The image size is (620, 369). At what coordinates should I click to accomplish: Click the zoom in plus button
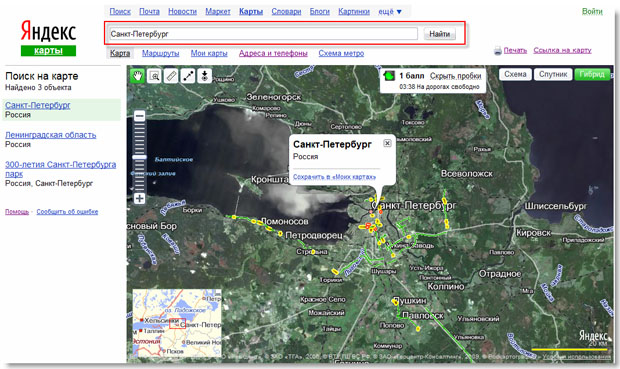pos(140,199)
